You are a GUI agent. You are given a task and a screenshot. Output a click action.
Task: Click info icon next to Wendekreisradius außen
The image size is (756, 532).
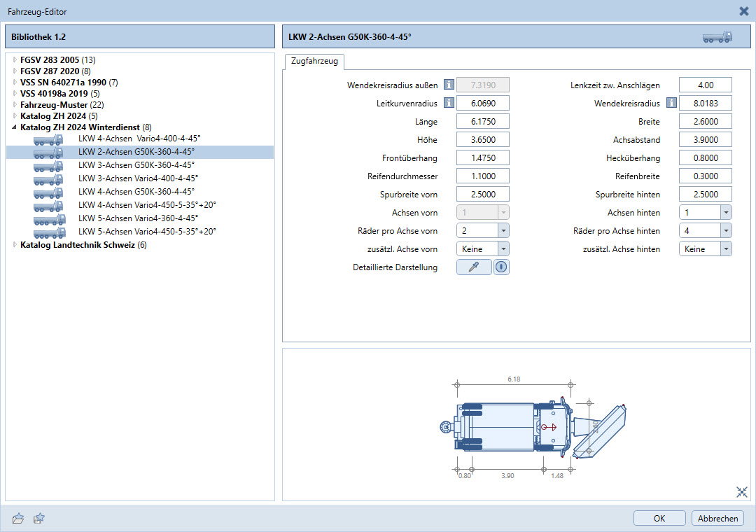(x=449, y=85)
